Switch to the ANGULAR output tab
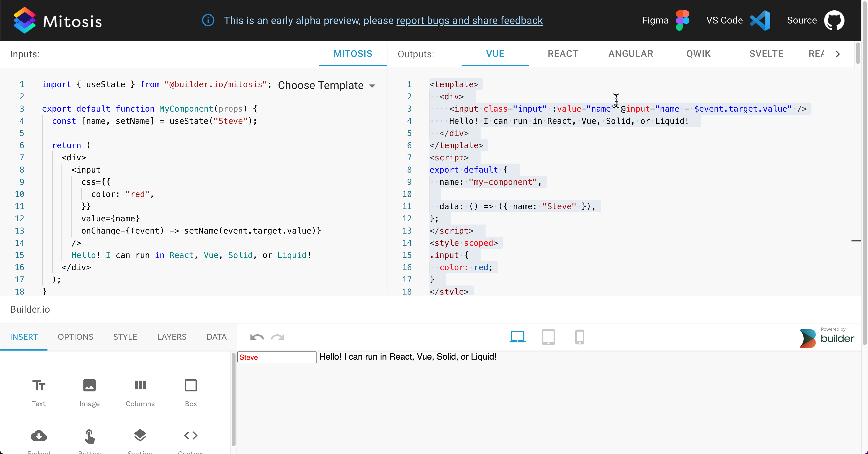 click(631, 54)
